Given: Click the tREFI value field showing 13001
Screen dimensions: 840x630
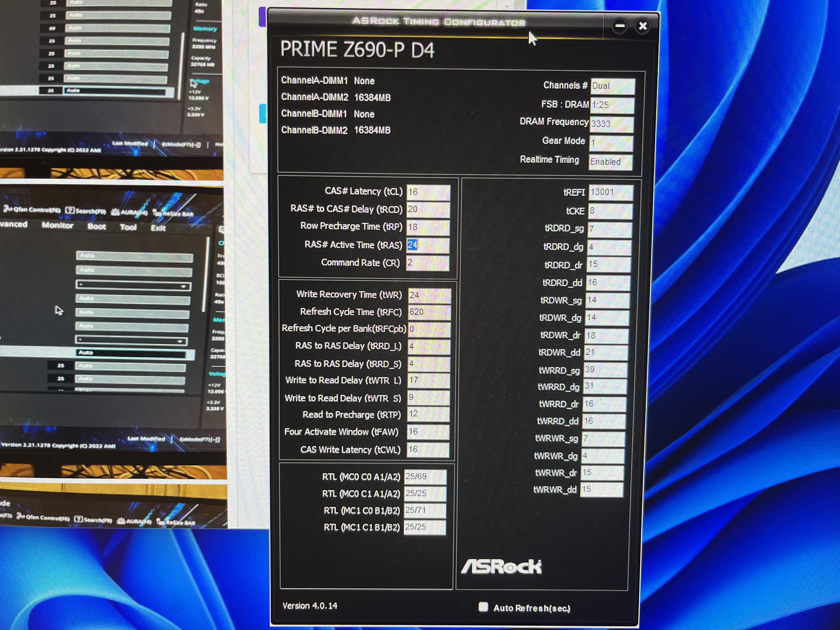Looking at the screenshot, I should pyautogui.click(x=610, y=192).
